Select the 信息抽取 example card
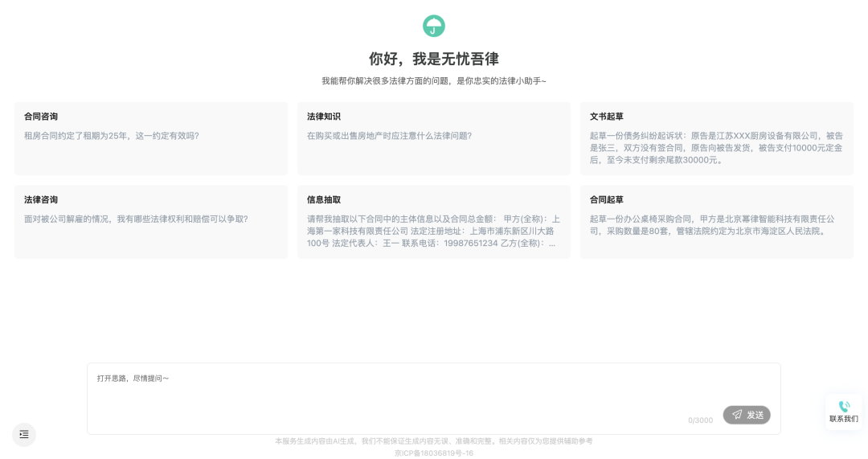 tap(433, 222)
